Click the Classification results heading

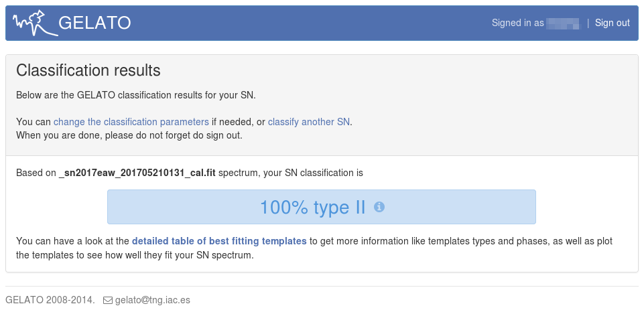point(88,70)
